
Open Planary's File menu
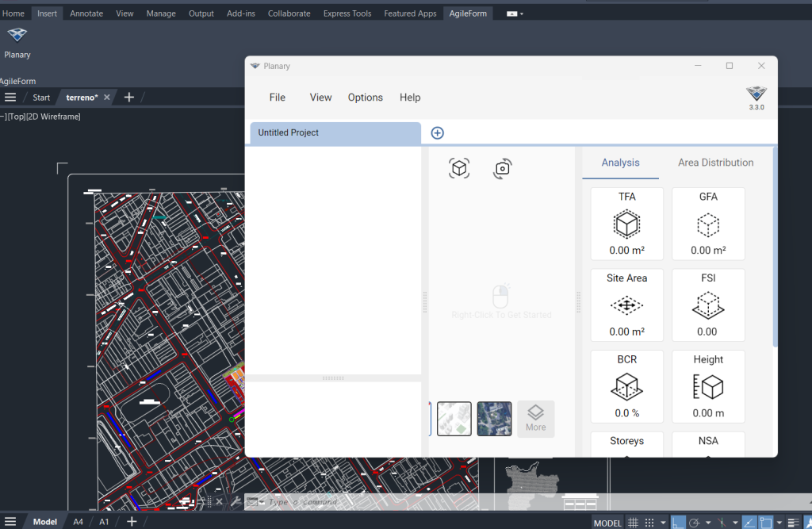(277, 98)
